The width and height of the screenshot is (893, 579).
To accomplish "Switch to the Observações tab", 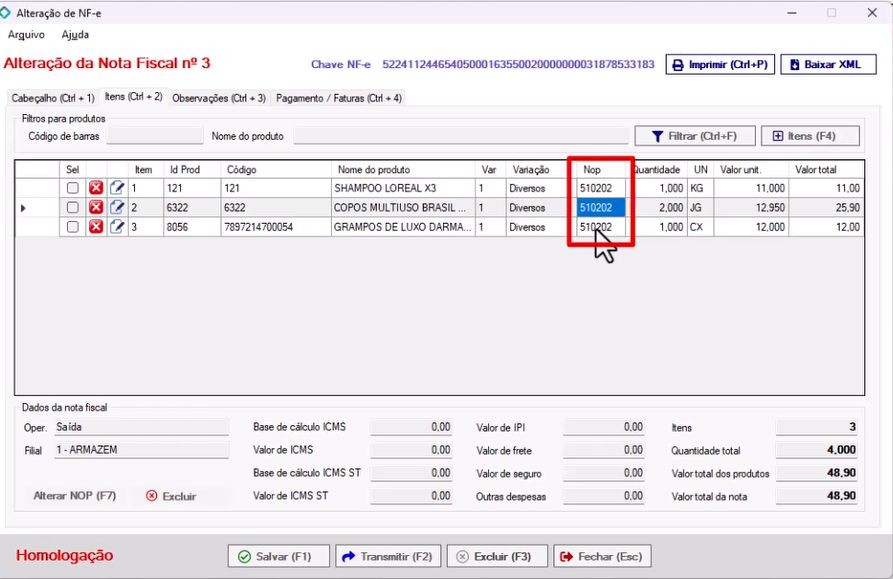I will (219, 98).
